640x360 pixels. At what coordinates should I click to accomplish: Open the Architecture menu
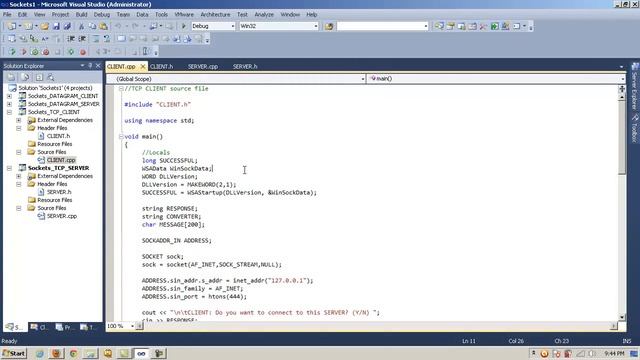pyautogui.click(x=215, y=14)
